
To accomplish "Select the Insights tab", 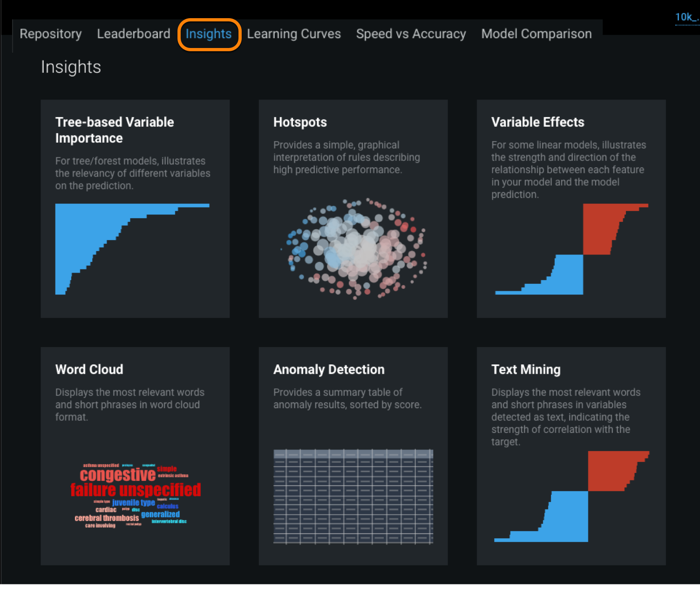I will pos(209,34).
